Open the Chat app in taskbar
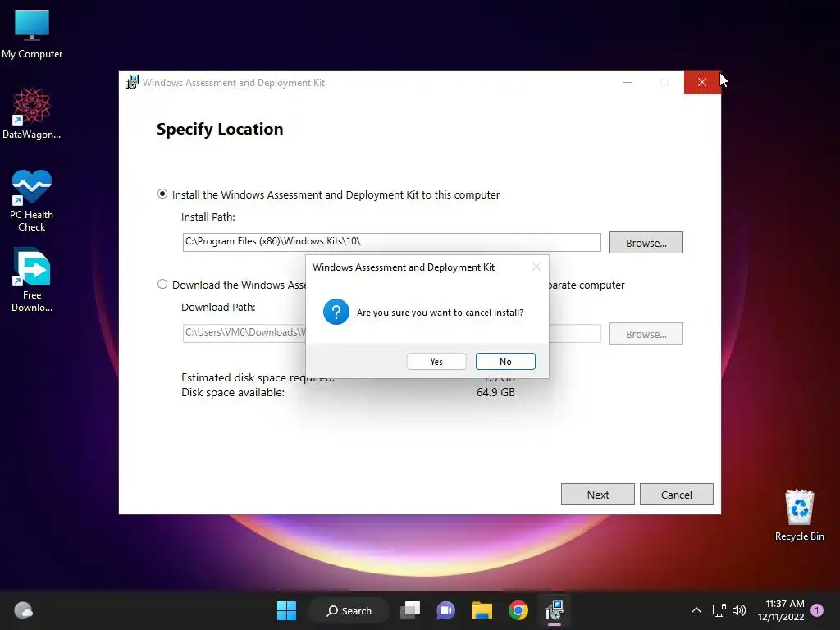This screenshot has height=630, width=840. point(445,610)
